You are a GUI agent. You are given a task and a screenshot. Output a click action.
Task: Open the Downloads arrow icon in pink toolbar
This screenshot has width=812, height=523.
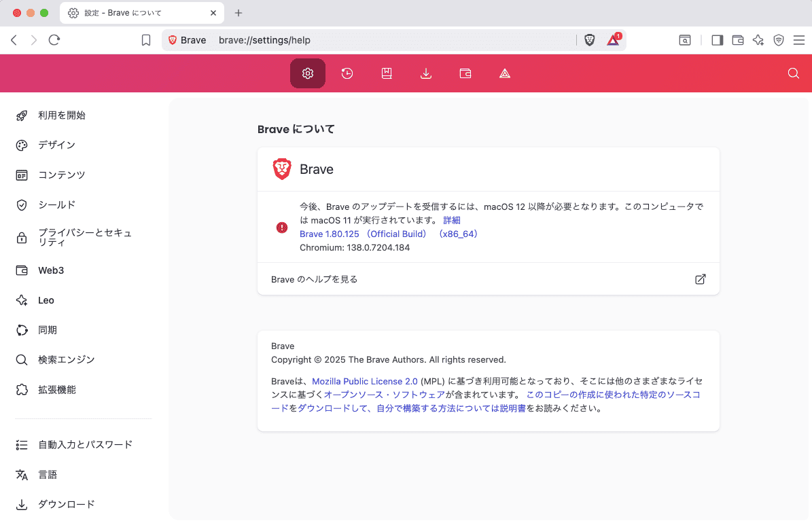(x=425, y=73)
